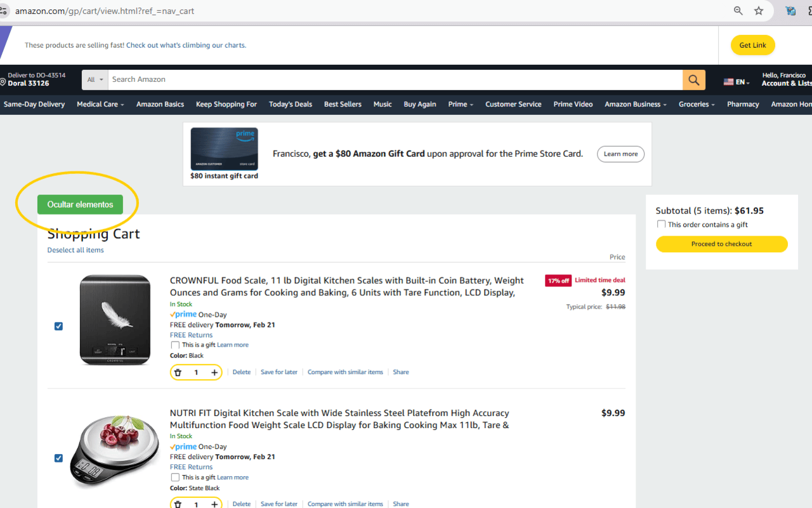Click gift Learn more link for CROWNFUL scale
This screenshot has height=508, width=812.
(x=233, y=345)
